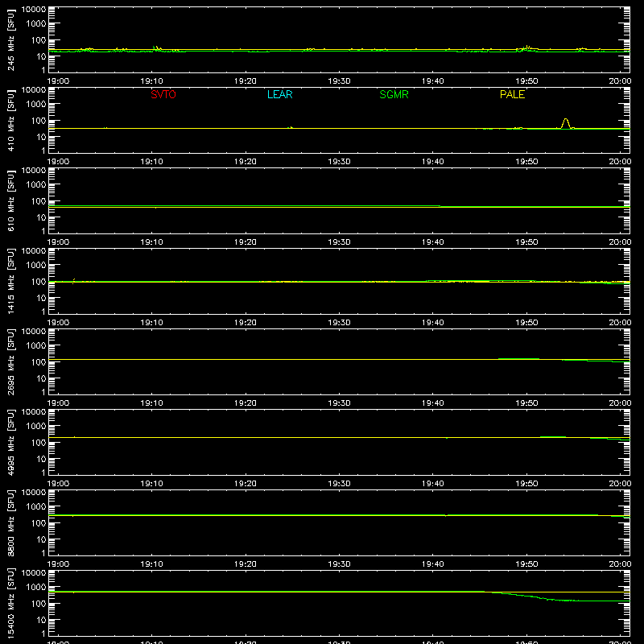Click 19:20 time label under 410 MHz plot
644x644 pixels.
pyautogui.click(x=246, y=162)
